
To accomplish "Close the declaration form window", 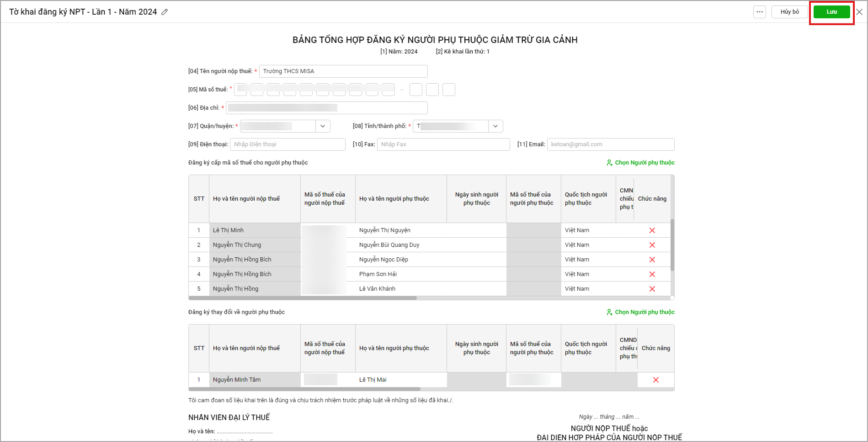I will coord(859,12).
